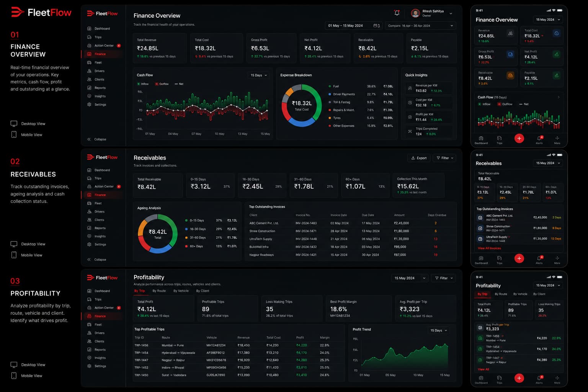The width and height of the screenshot is (588, 392).
Task: Open the date dropdown on mobile Finance Overview
Action: coord(548,20)
